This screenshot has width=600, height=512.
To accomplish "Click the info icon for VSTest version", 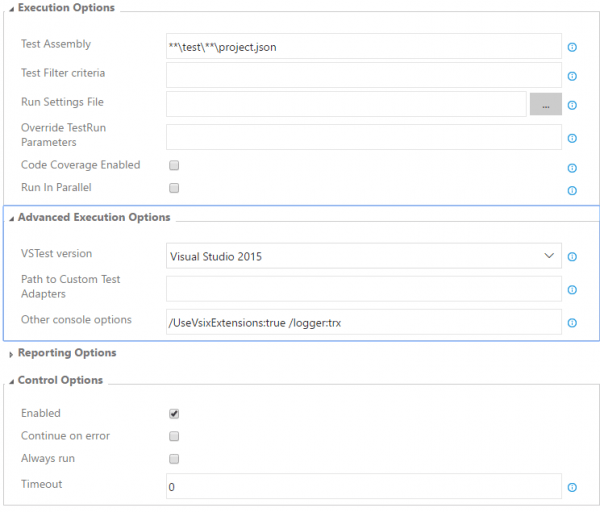I will tap(572, 257).
